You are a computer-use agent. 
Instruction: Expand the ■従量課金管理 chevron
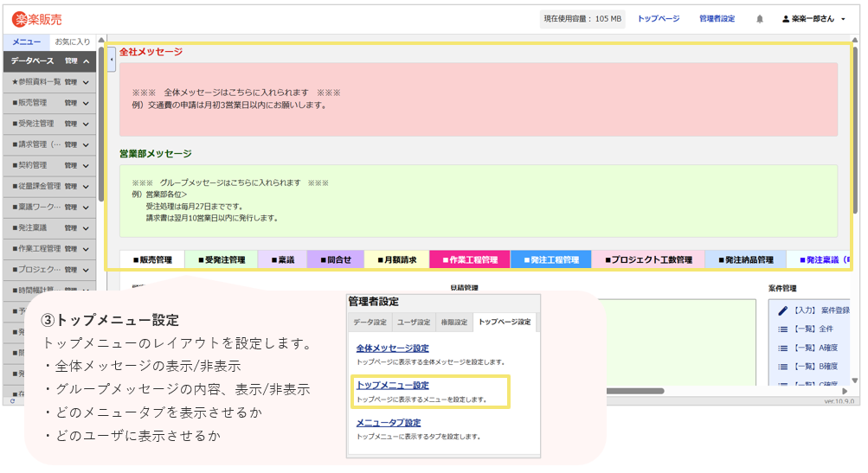click(x=86, y=187)
